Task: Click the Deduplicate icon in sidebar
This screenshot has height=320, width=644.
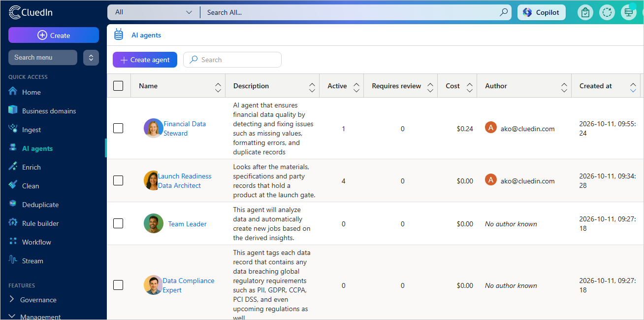Action: pyautogui.click(x=13, y=204)
